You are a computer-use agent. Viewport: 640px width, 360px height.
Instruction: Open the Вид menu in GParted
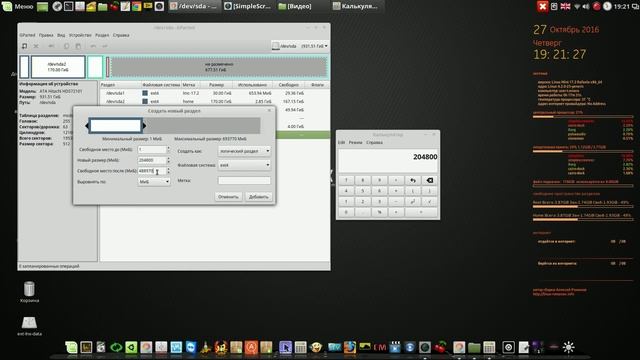point(61,35)
